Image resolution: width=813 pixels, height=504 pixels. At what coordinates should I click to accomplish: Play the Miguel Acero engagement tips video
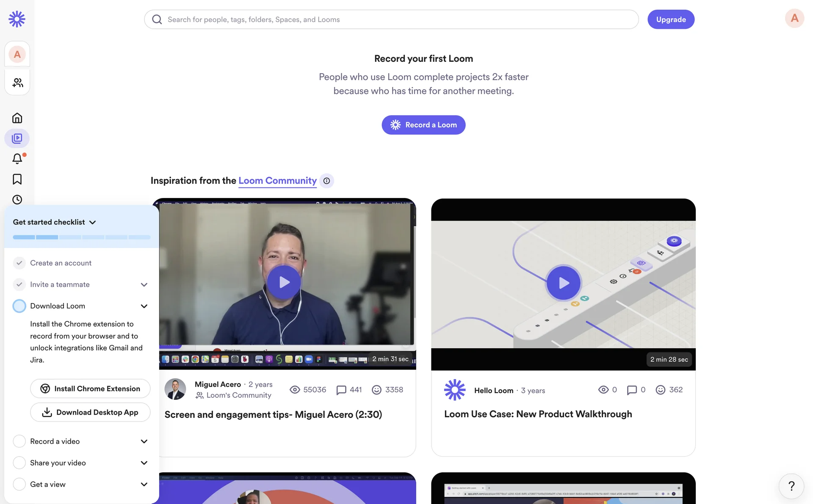pos(284,282)
